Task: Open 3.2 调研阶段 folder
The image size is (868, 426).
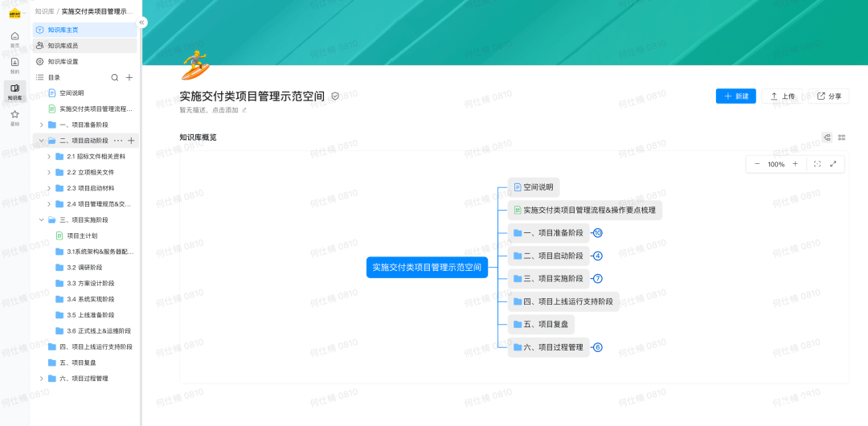Action: (x=86, y=268)
